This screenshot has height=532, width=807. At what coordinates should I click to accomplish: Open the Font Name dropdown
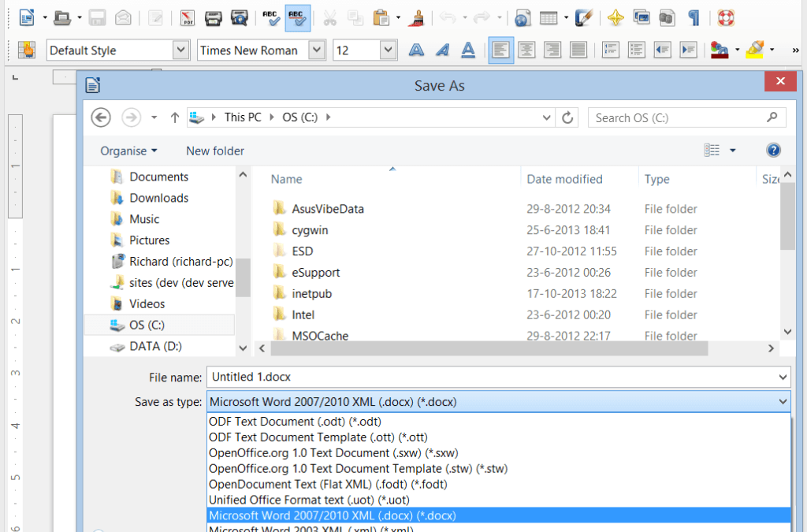pos(317,50)
